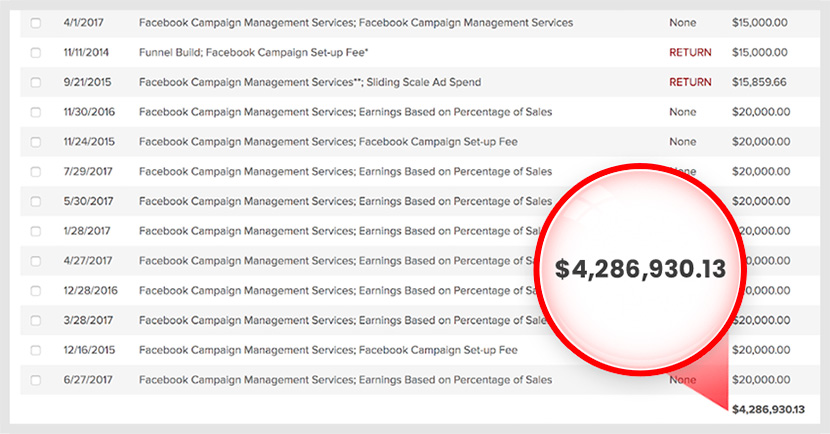Click RETURN status on the Funnel Build row
The width and height of the screenshot is (830, 434).
tap(689, 52)
